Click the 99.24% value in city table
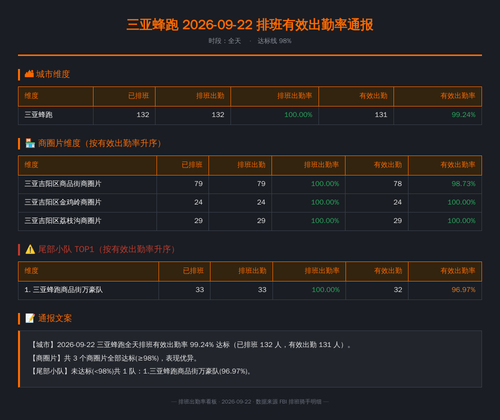This screenshot has height=420, width=500. 463,115
